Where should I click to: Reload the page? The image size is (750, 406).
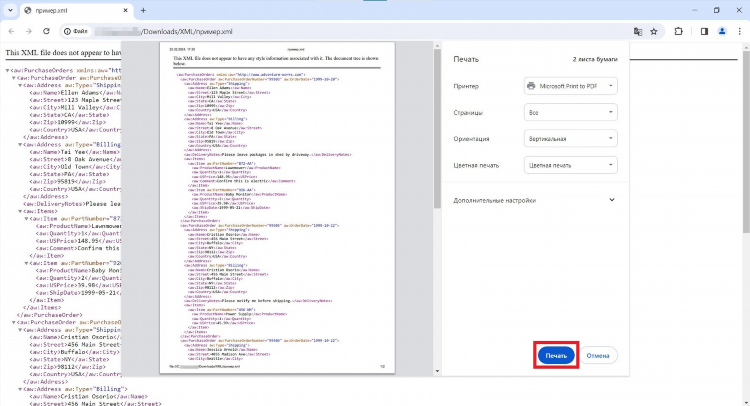point(46,32)
